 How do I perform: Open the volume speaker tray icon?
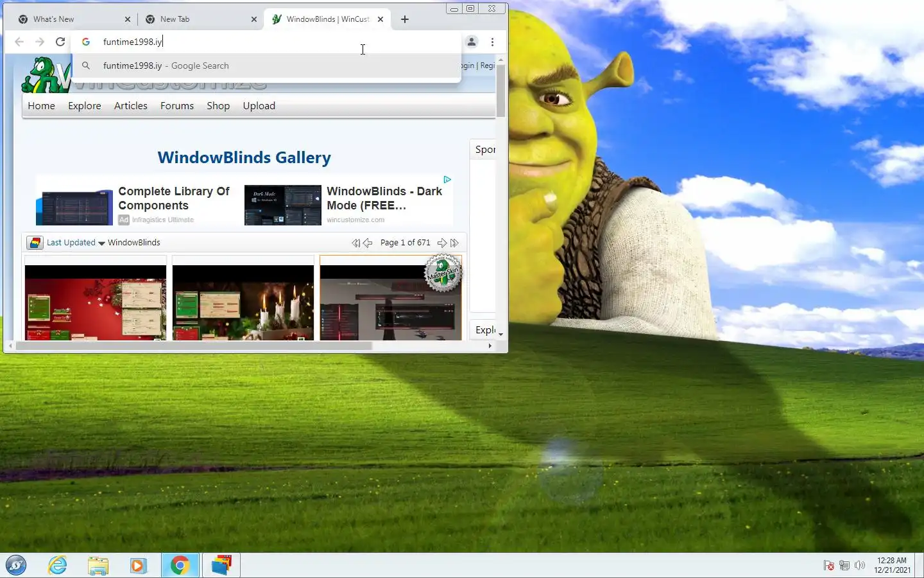pos(860,566)
